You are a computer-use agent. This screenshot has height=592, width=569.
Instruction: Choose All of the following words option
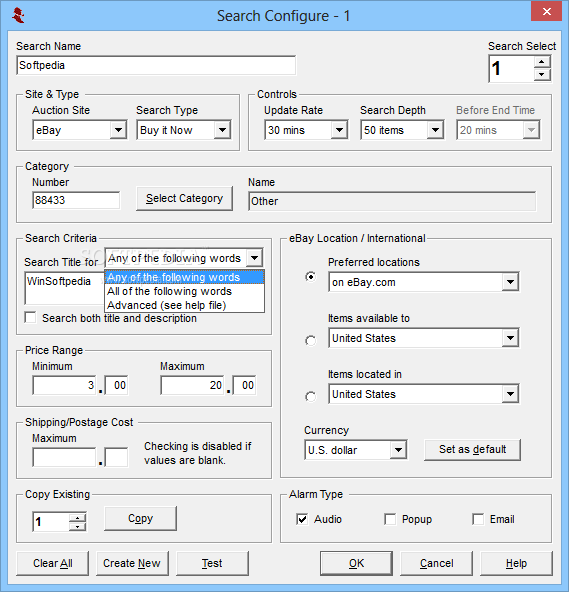click(184, 291)
